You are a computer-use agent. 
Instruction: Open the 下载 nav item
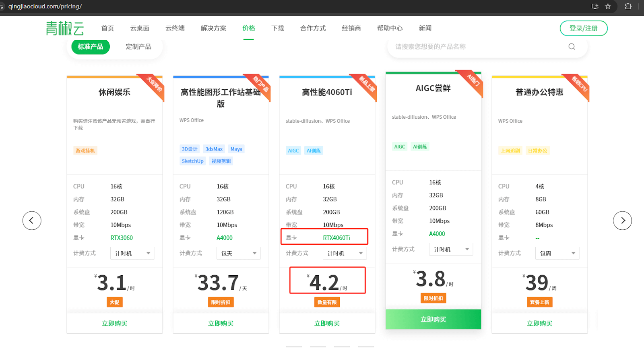[278, 28]
